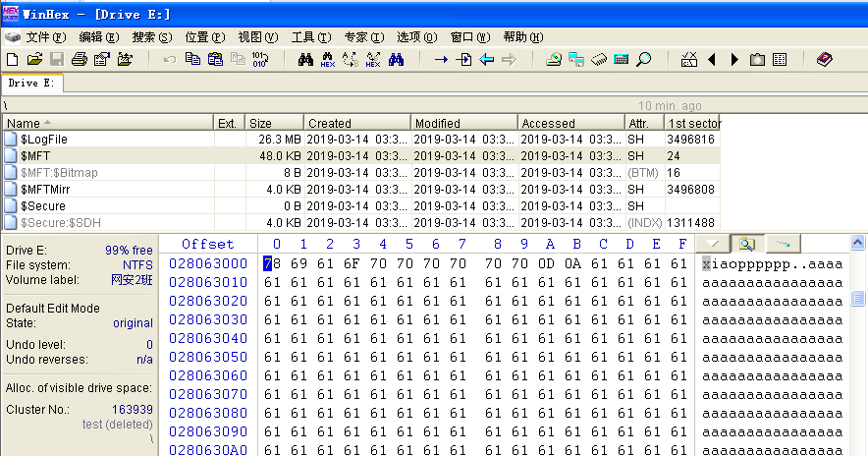The height and width of the screenshot is (456, 868).
Task: Toggle the directory browser grid icon
Action: (x=780, y=59)
